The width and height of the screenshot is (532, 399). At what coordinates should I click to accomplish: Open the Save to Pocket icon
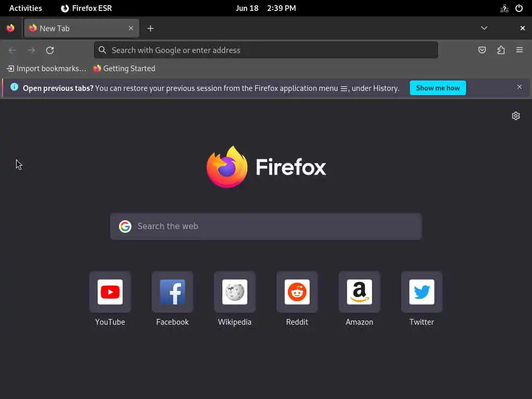[482, 50]
